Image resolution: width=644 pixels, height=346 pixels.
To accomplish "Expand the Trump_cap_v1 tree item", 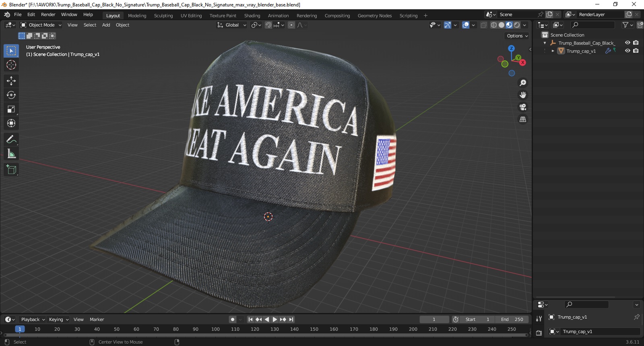I will point(553,51).
